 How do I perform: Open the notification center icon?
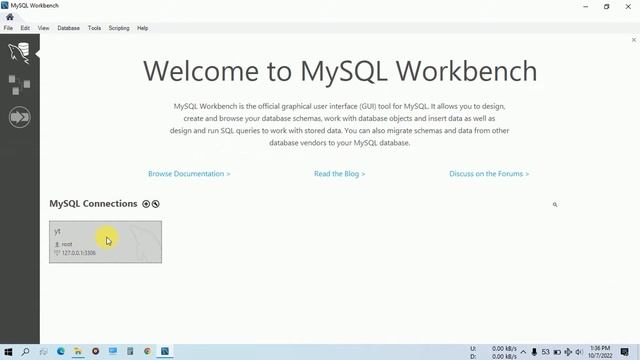(x=624, y=352)
